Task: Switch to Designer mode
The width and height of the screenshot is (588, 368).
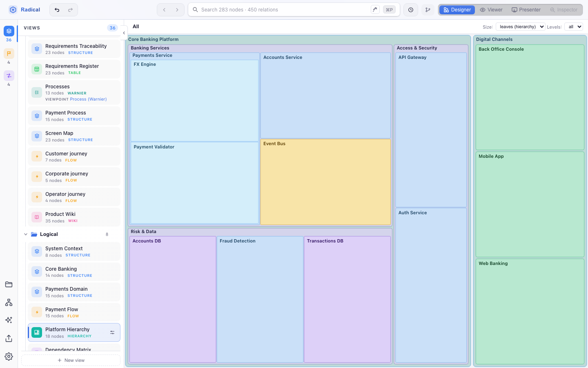Action: coord(457,10)
